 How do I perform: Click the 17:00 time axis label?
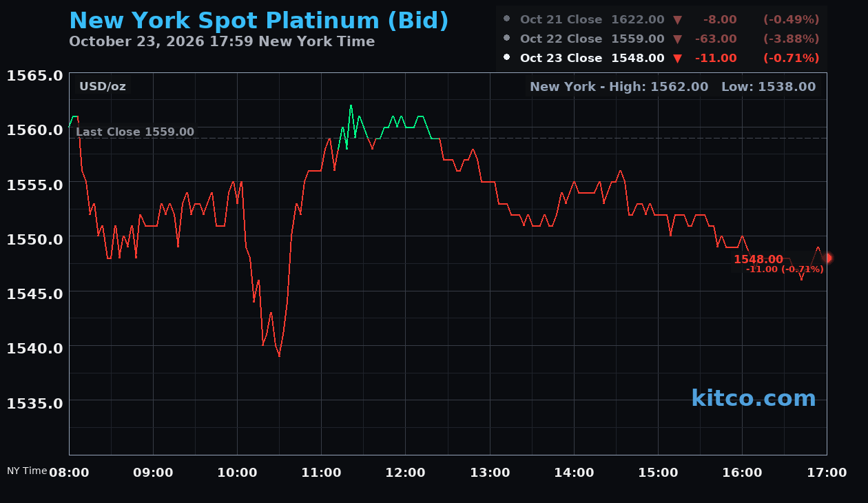pyautogui.click(x=827, y=473)
